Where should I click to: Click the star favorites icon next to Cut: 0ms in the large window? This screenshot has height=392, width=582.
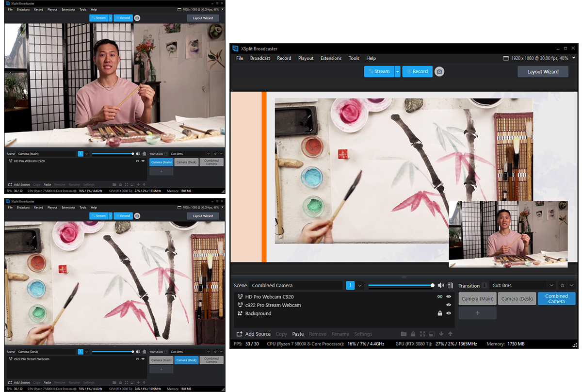point(562,285)
